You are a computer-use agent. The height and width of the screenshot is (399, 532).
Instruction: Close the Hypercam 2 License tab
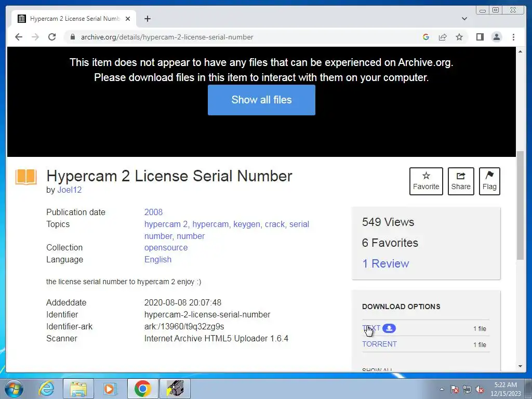pos(128,19)
